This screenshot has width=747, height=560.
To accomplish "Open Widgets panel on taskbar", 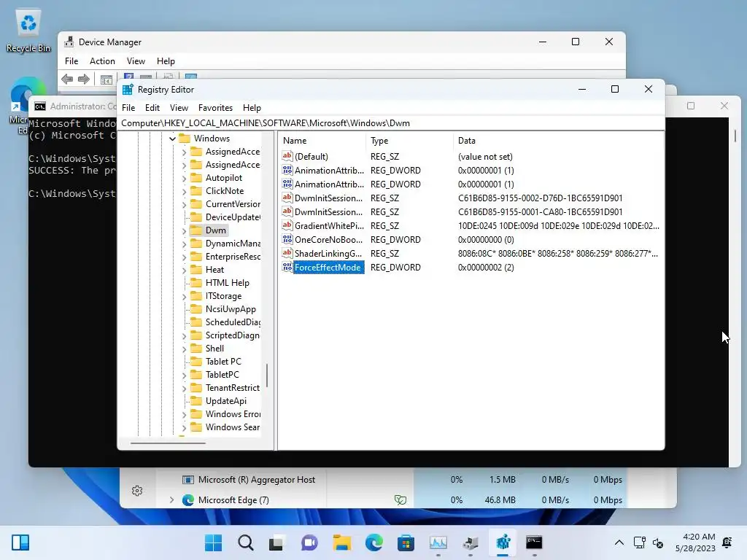I will click(20, 542).
